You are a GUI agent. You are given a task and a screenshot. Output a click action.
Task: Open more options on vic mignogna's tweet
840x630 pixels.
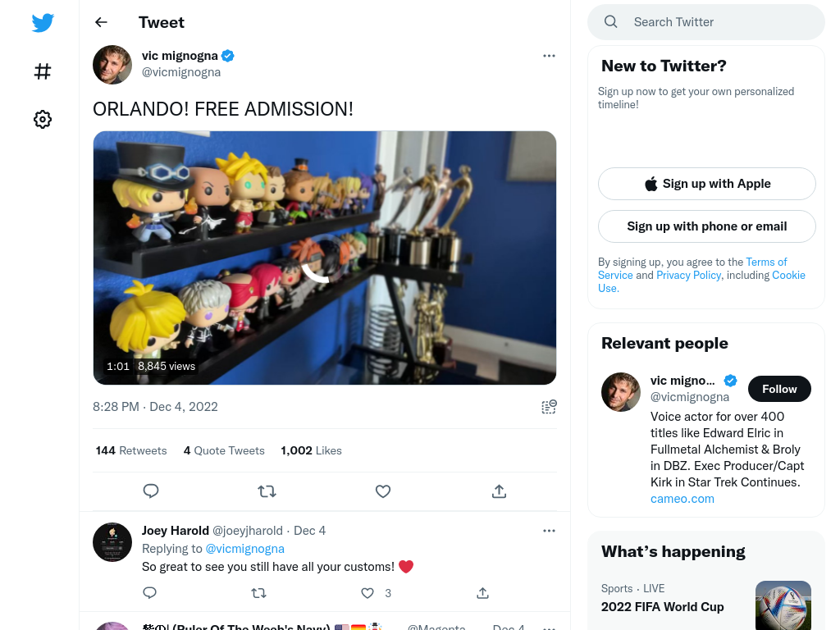coord(549,56)
